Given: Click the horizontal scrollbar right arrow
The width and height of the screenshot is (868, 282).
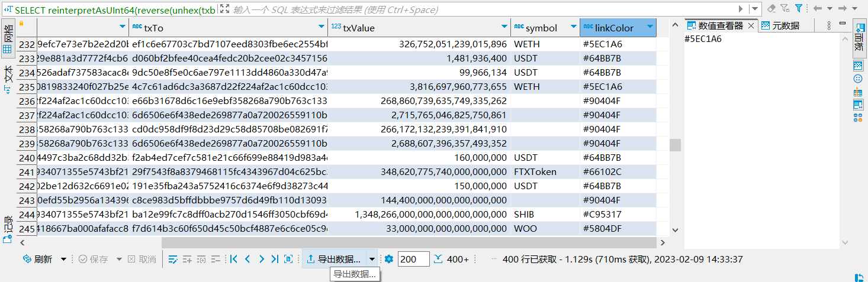Looking at the screenshot, I should pyautogui.click(x=663, y=242).
